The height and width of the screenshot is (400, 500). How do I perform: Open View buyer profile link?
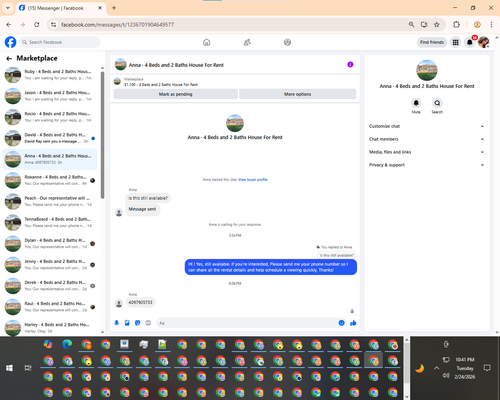point(253,180)
